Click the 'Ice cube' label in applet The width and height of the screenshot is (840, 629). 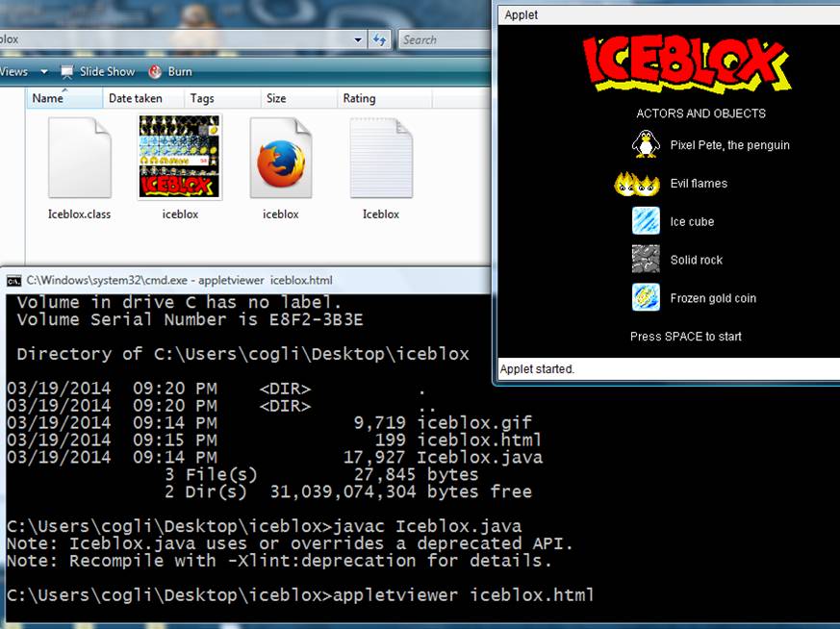[692, 221]
